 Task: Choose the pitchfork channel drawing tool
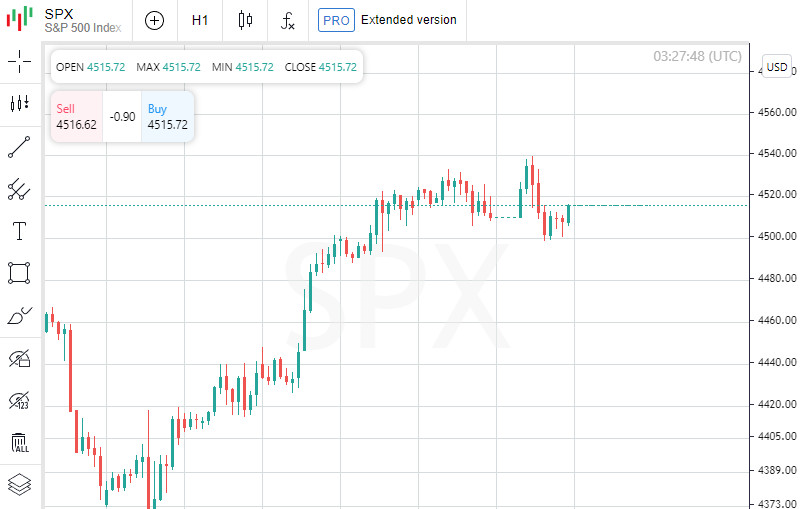(19, 188)
